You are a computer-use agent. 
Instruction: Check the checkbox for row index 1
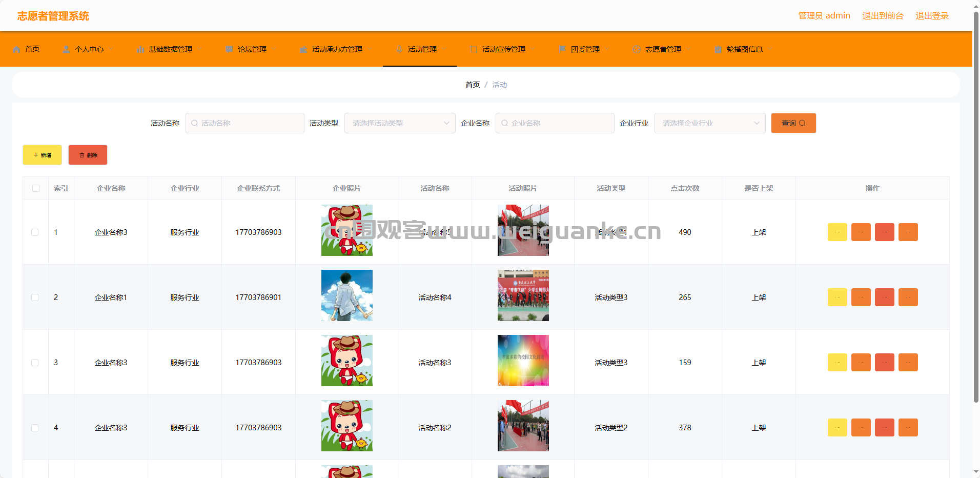click(x=35, y=232)
